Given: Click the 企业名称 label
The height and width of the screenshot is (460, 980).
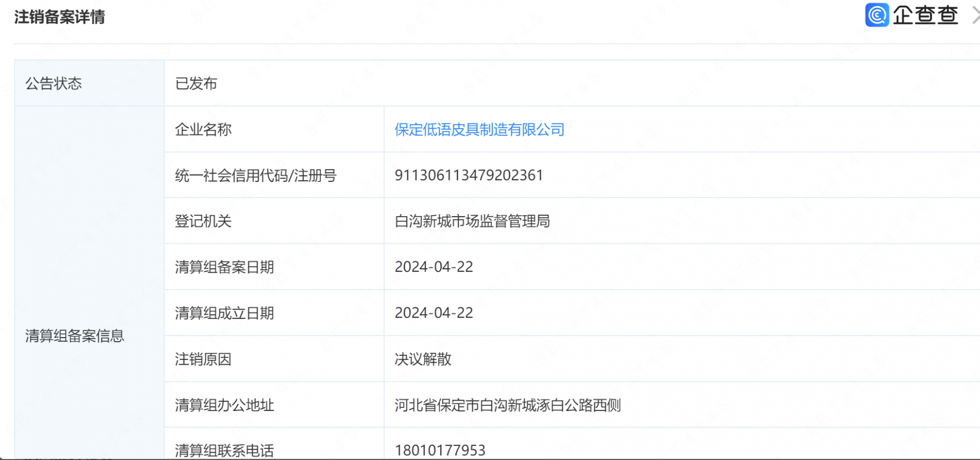Looking at the screenshot, I should [x=203, y=130].
